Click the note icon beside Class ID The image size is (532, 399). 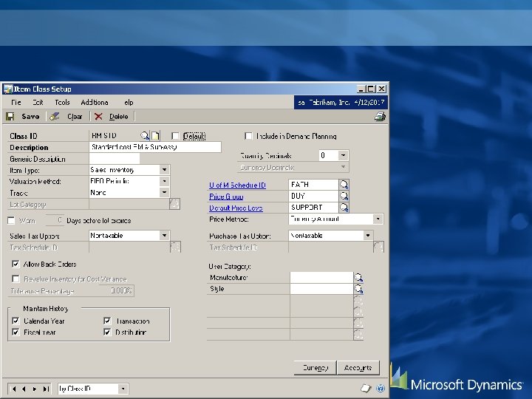click(155, 136)
